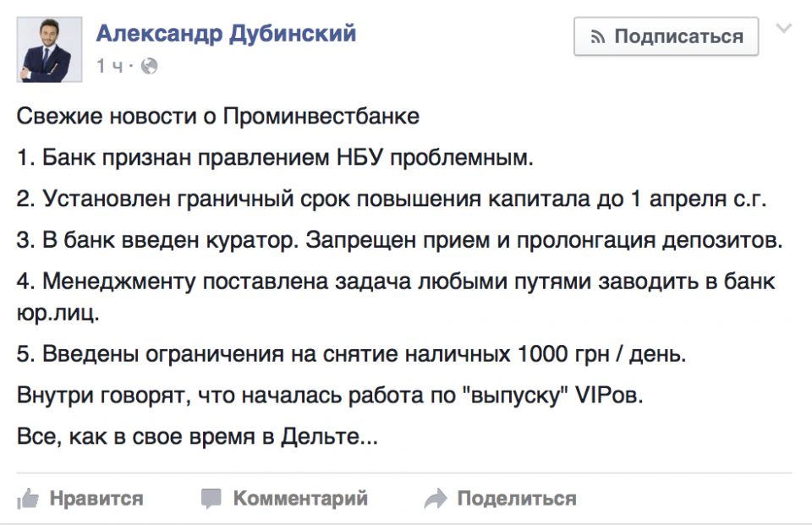Click the closing line mentioning 'Дельте'
The height and width of the screenshot is (525, 812).
coord(197,437)
